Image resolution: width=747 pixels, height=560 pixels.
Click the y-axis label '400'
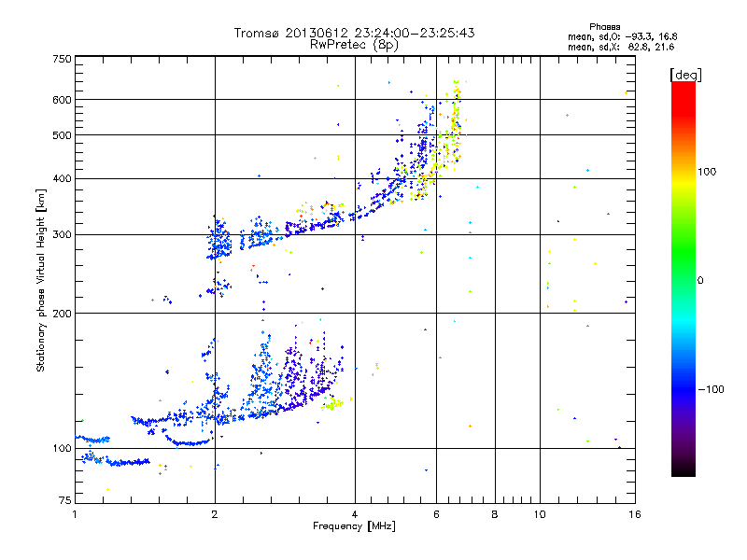(62, 179)
